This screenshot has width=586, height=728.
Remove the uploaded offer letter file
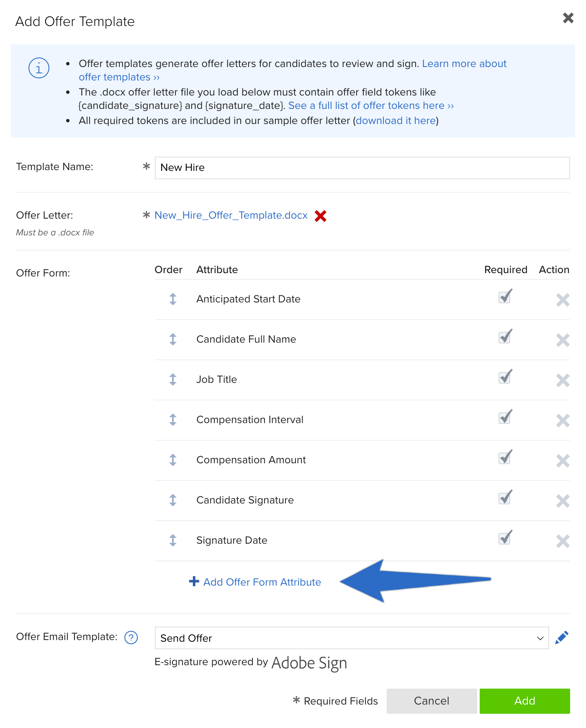(321, 216)
